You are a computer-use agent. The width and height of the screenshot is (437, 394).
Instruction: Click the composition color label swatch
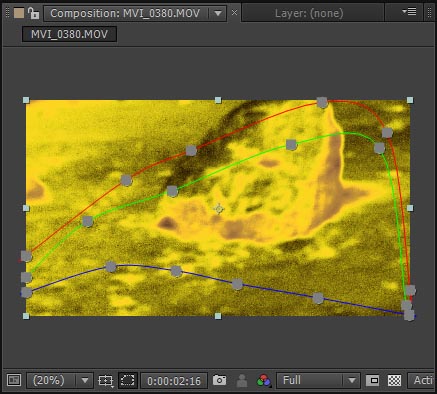(x=19, y=13)
